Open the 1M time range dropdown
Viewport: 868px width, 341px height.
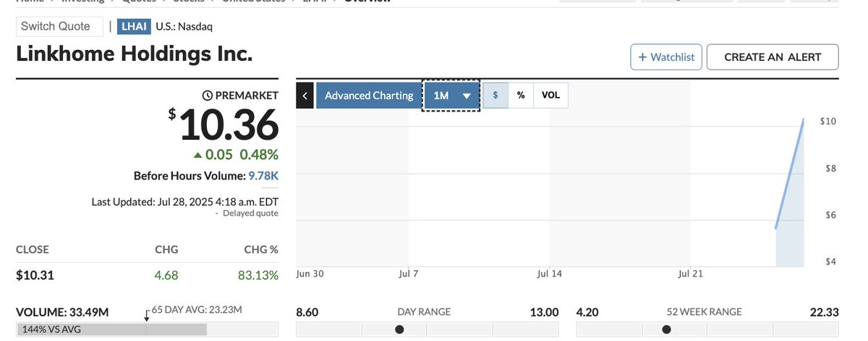451,96
